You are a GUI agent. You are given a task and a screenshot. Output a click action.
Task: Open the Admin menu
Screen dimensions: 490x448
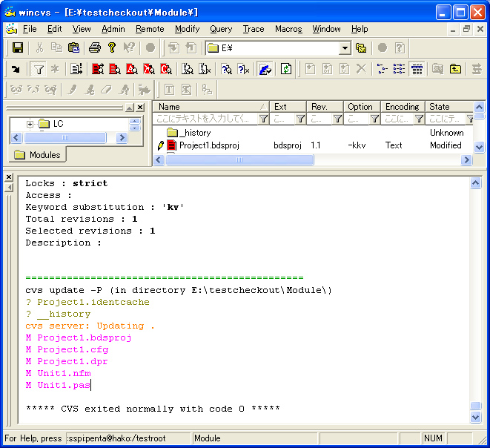tap(113, 29)
